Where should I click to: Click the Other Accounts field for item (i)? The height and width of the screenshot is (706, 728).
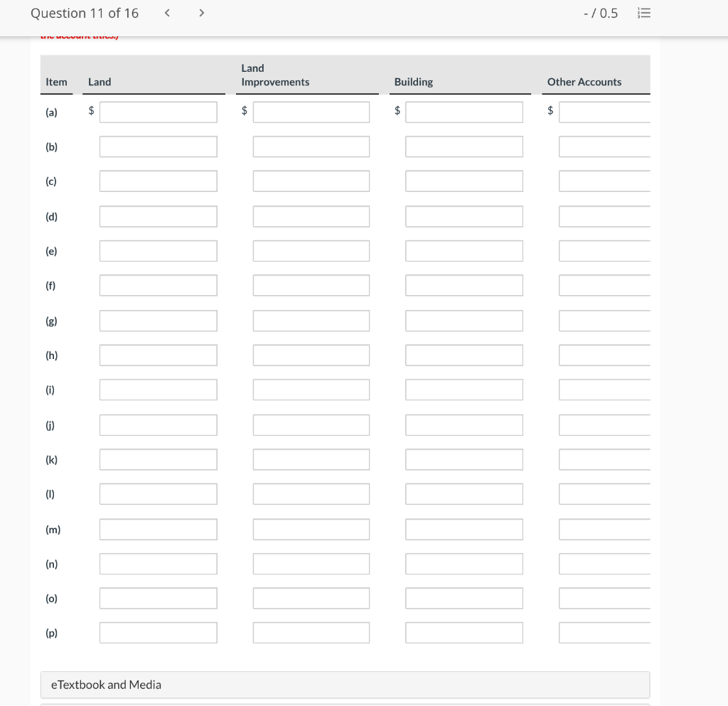604,390
